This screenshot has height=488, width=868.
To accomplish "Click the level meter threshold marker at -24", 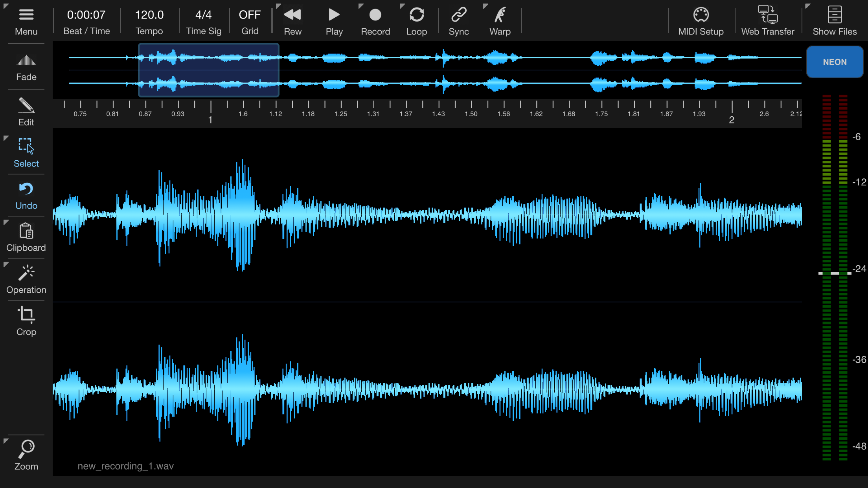I will click(835, 273).
